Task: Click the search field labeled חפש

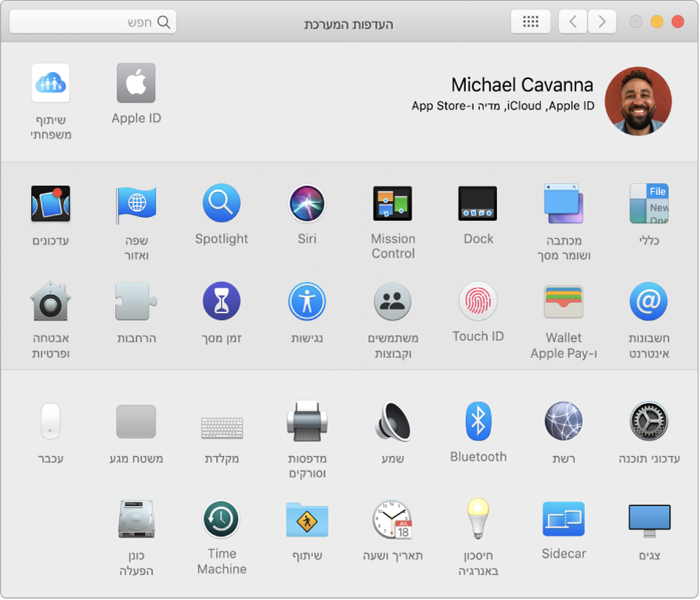Action: point(92,21)
